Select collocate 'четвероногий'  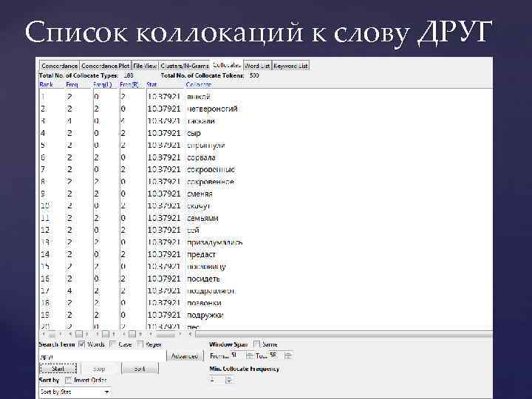(x=212, y=109)
